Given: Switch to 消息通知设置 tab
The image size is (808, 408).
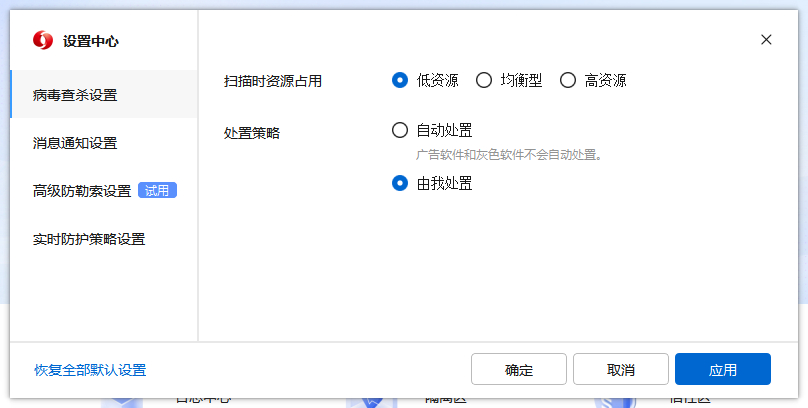Looking at the screenshot, I should point(104,143).
